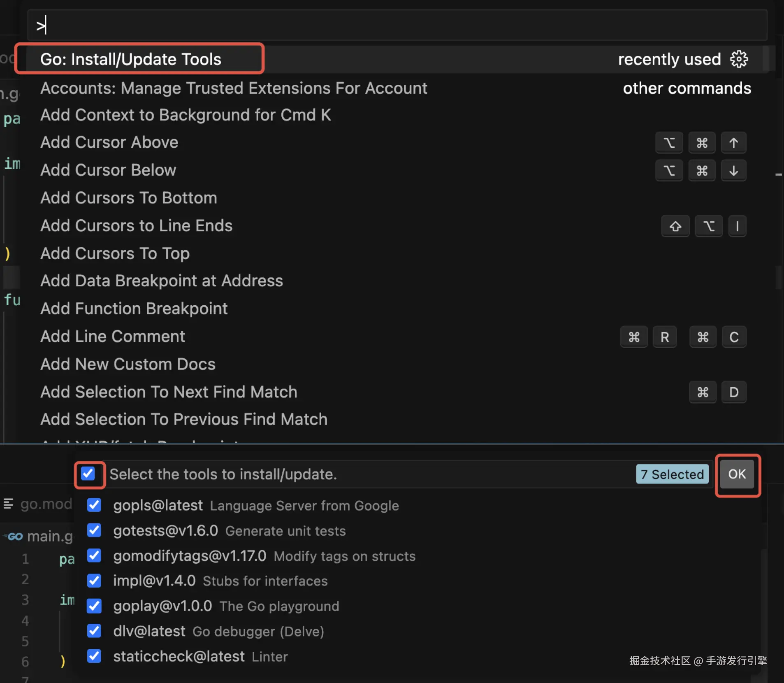Click the up arrow key icon for Add Cursor Above
784x683 pixels.
733,143
